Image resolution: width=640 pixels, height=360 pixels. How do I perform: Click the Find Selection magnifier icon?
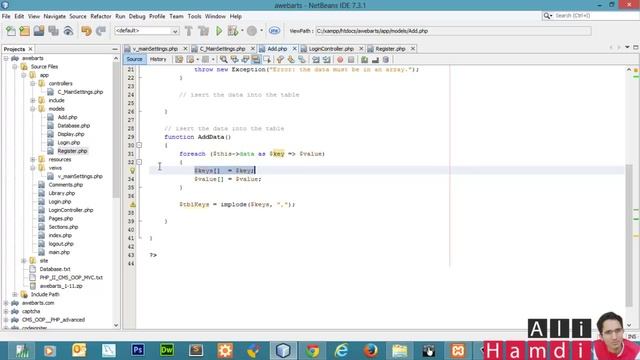[x=223, y=60]
